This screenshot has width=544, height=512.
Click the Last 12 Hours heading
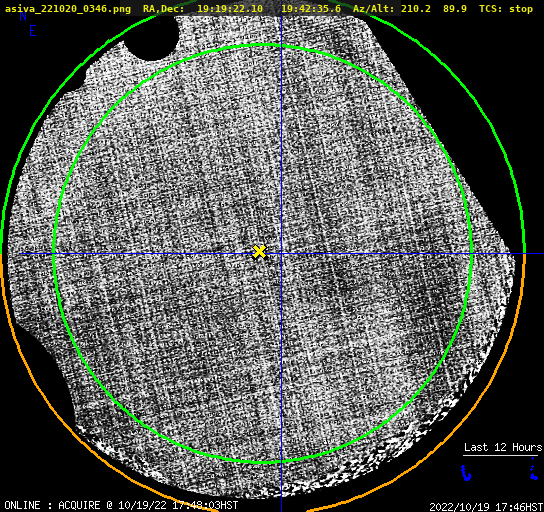503,447
